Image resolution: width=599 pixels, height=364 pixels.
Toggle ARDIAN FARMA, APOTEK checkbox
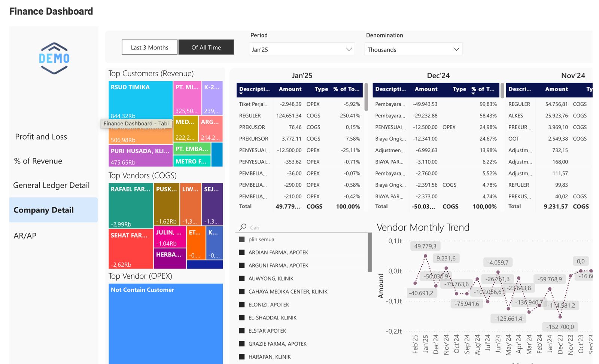click(242, 253)
